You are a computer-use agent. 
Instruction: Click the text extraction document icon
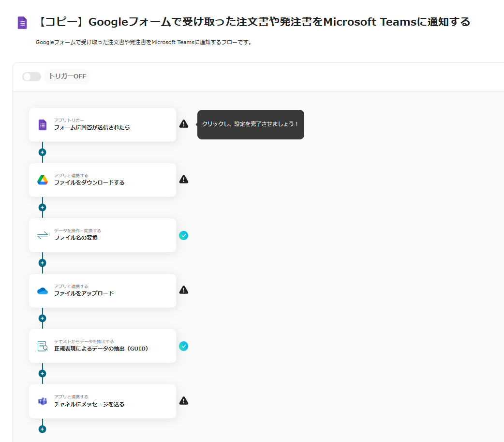pyautogui.click(x=43, y=346)
